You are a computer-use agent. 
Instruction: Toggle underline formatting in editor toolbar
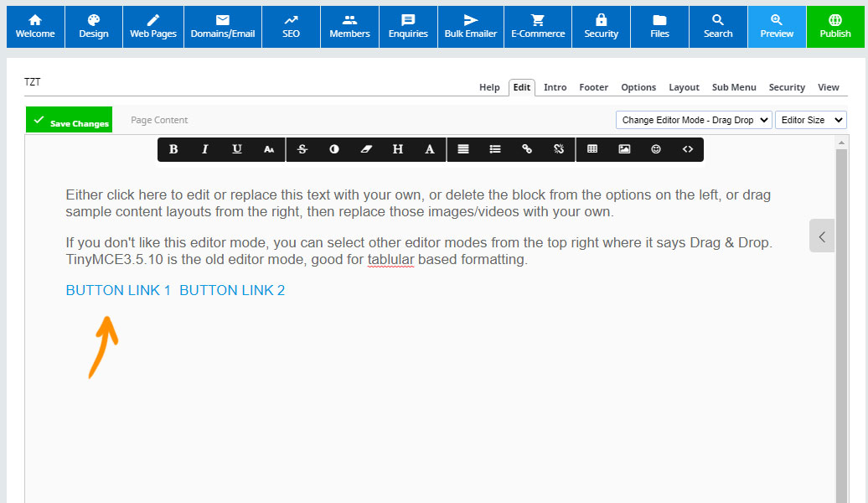[x=237, y=149]
